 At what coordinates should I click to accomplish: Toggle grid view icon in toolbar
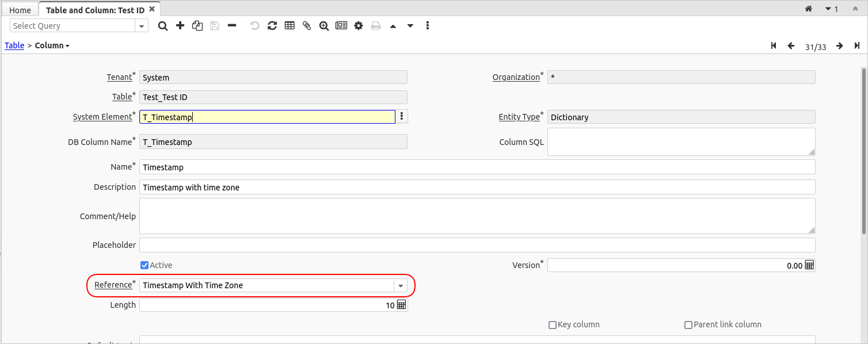pyautogui.click(x=290, y=26)
